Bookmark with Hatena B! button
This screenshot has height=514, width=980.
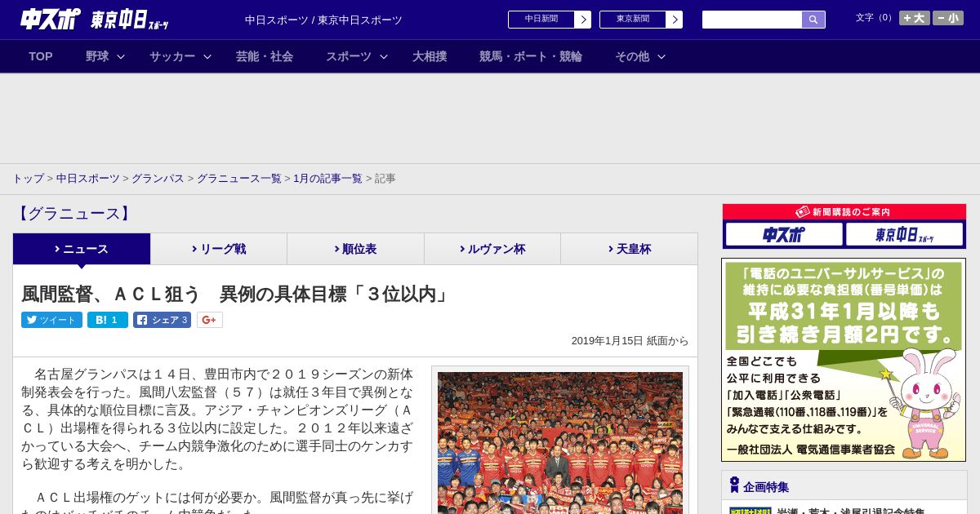[x=107, y=320]
